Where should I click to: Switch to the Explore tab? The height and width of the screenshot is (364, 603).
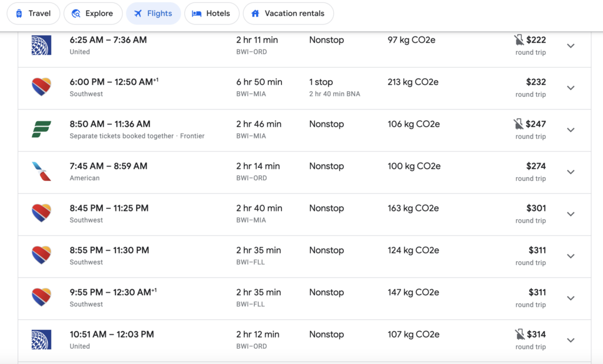pos(92,14)
